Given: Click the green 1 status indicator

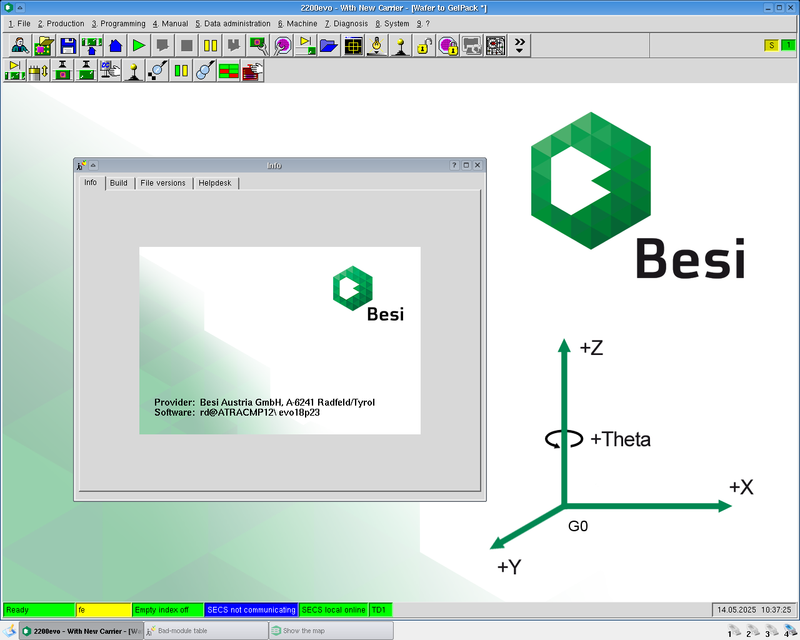Looking at the screenshot, I should pyautogui.click(x=788, y=45).
